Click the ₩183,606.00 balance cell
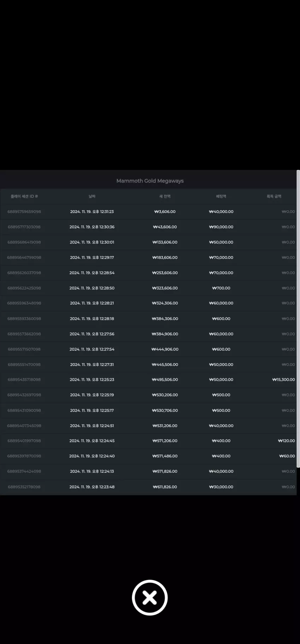Screen dimensions: 300x644 point(165,258)
